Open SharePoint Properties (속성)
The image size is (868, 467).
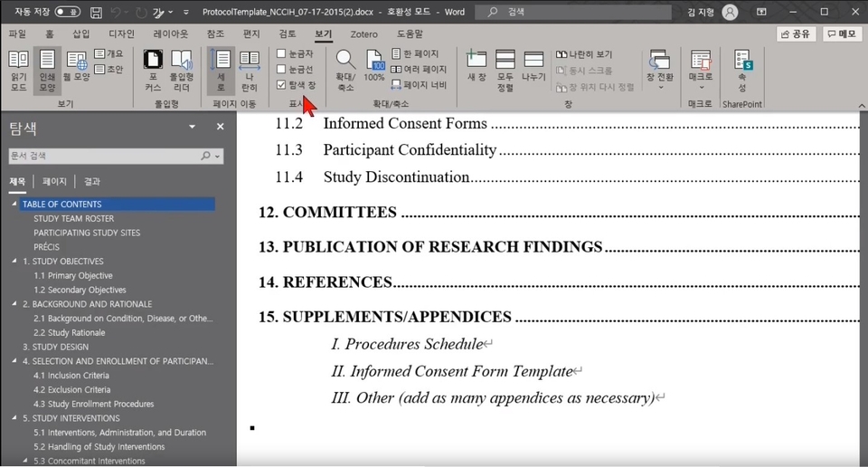[742, 71]
